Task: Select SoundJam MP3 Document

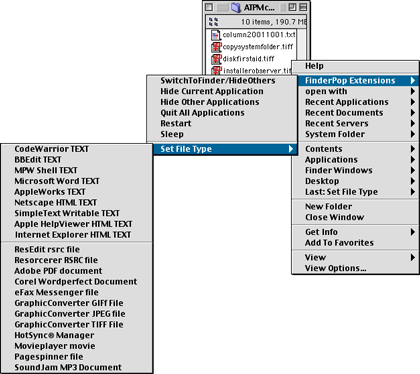Action: 77,367
